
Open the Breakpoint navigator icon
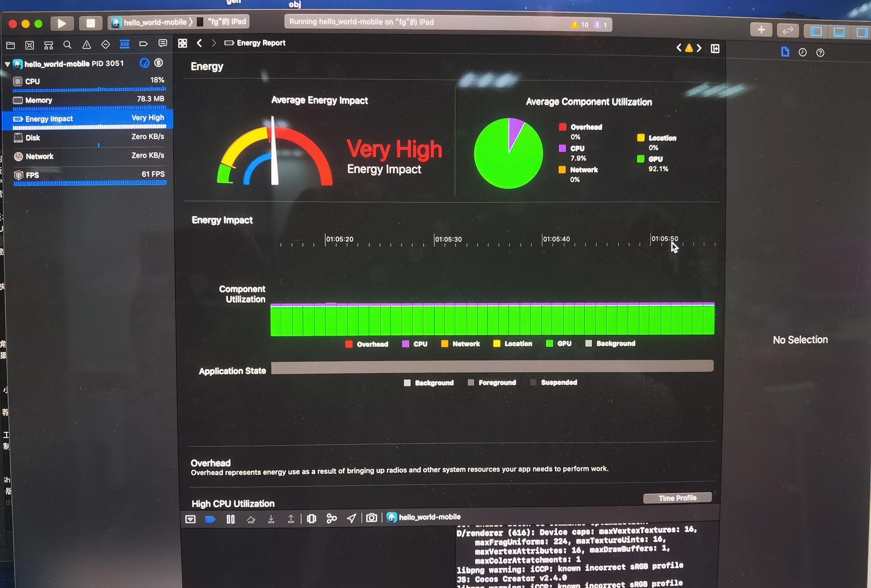(144, 44)
